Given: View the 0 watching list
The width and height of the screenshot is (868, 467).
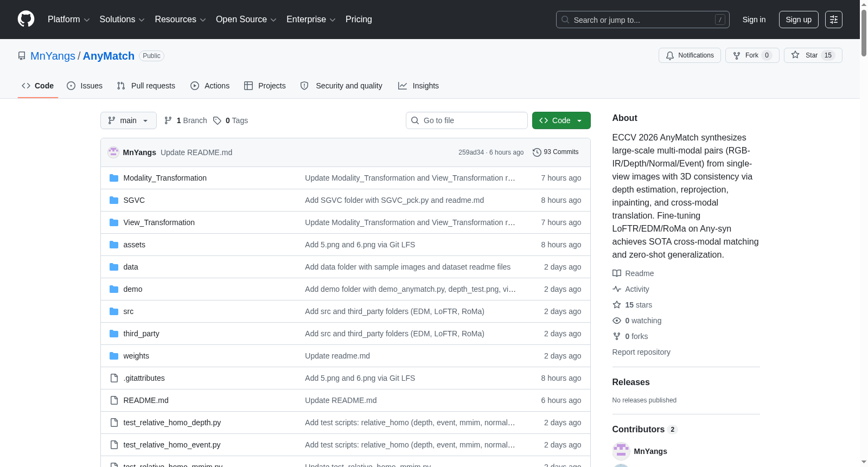Looking at the screenshot, I should coord(637,321).
